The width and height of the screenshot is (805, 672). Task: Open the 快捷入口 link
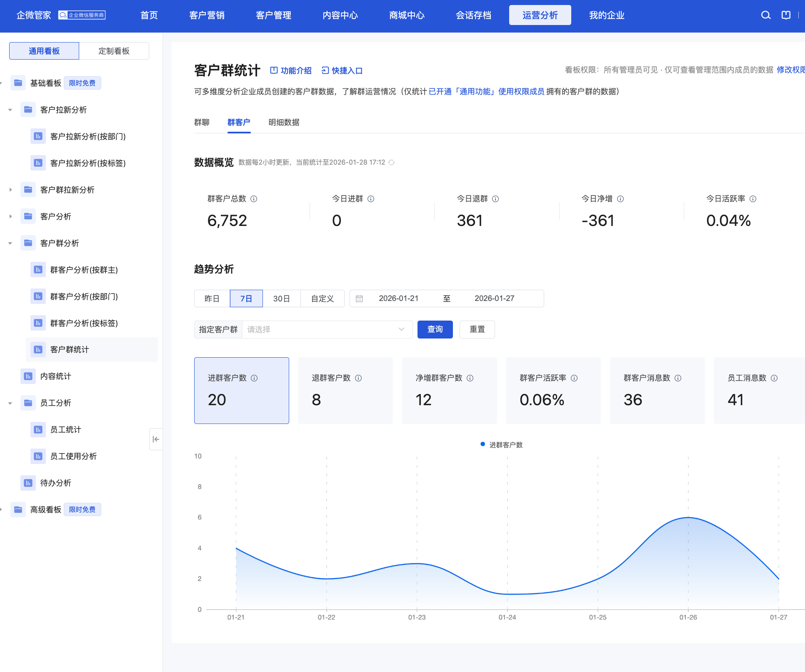click(x=342, y=70)
